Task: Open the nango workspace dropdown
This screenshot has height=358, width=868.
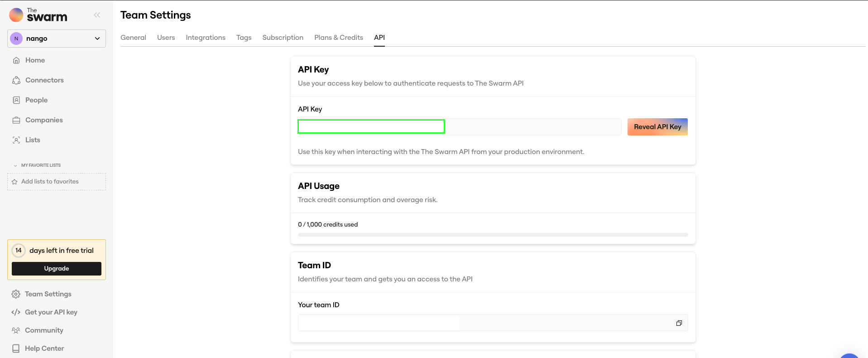Action: point(57,39)
